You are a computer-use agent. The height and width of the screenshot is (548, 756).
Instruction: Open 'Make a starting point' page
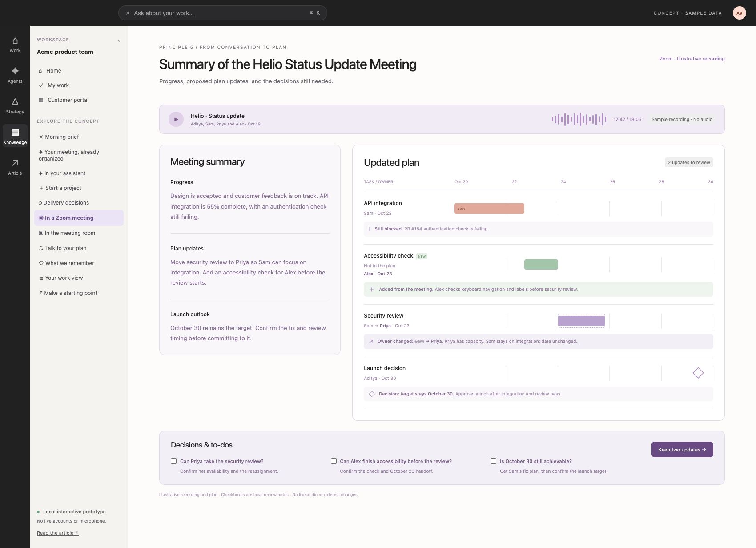click(x=79, y=293)
